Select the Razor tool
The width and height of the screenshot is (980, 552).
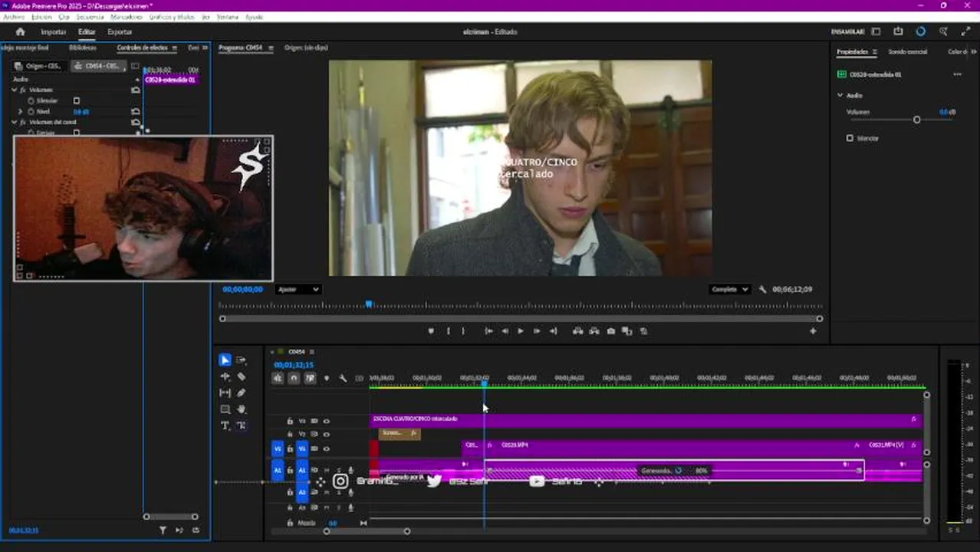click(241, 376)
